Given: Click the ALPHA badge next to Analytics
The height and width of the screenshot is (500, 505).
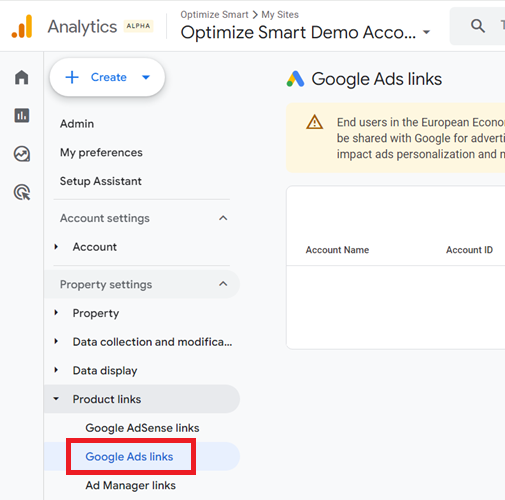Looking at the screenshot, I should click(138, 26).
